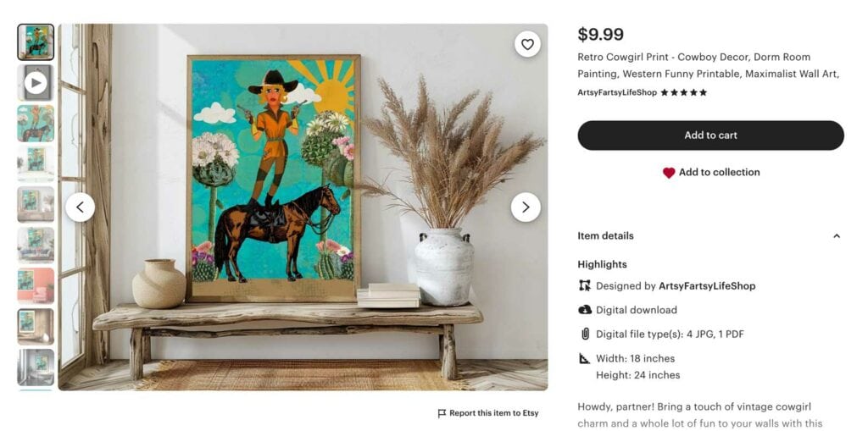Add the cowgirl print to cart
The height and width of the screenshot is (431, 868).
[x=711, y=135]
